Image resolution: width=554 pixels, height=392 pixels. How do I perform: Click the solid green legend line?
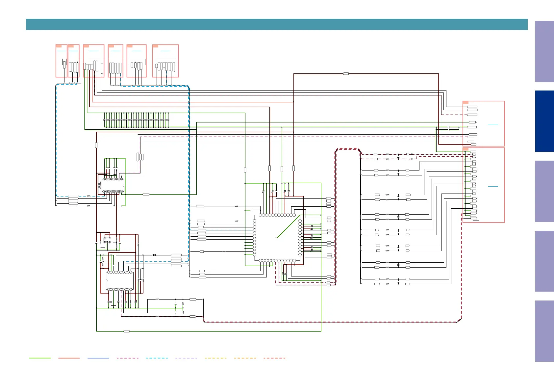(40, 358)
